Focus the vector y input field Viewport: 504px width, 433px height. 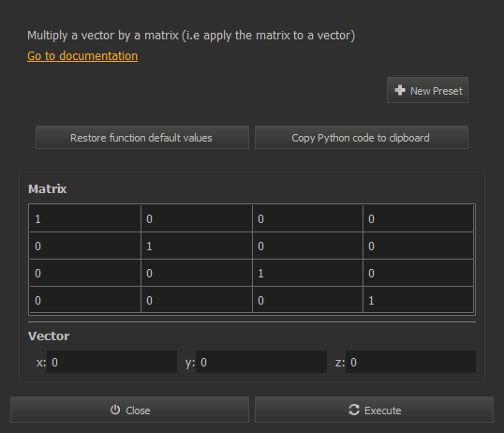tap(261, 362)
